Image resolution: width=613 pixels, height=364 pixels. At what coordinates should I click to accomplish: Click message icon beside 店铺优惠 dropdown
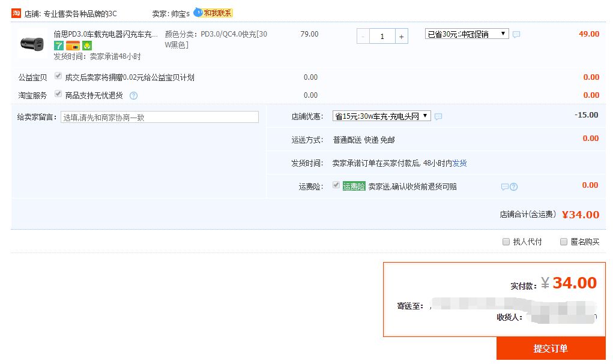[x=438, y=116]
